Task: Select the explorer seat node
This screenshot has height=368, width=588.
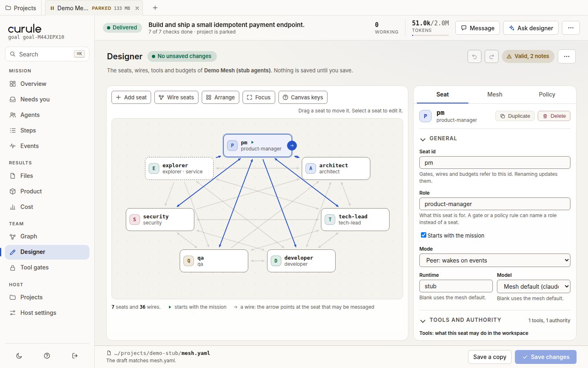Action: 179,168
